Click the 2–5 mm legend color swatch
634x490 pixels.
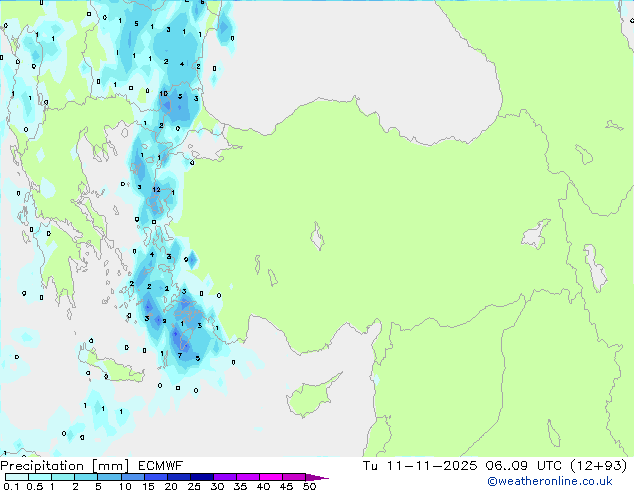tap(86, 477)
